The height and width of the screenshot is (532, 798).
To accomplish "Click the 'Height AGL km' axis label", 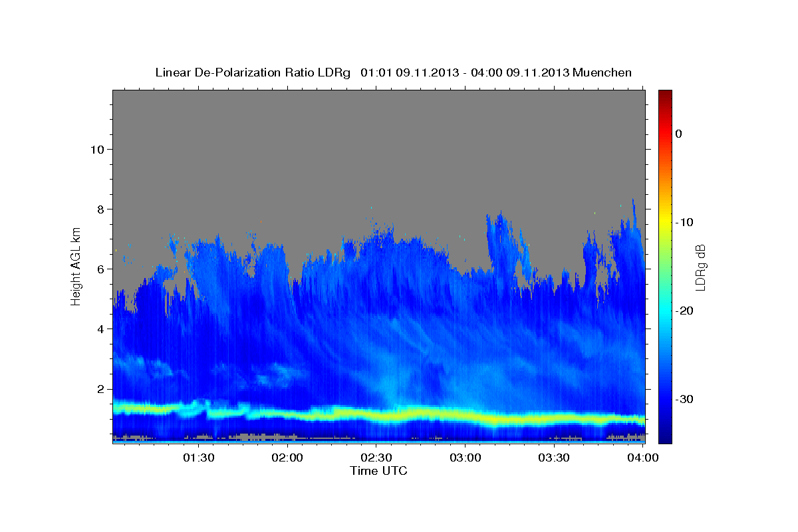I will point(76,267).
